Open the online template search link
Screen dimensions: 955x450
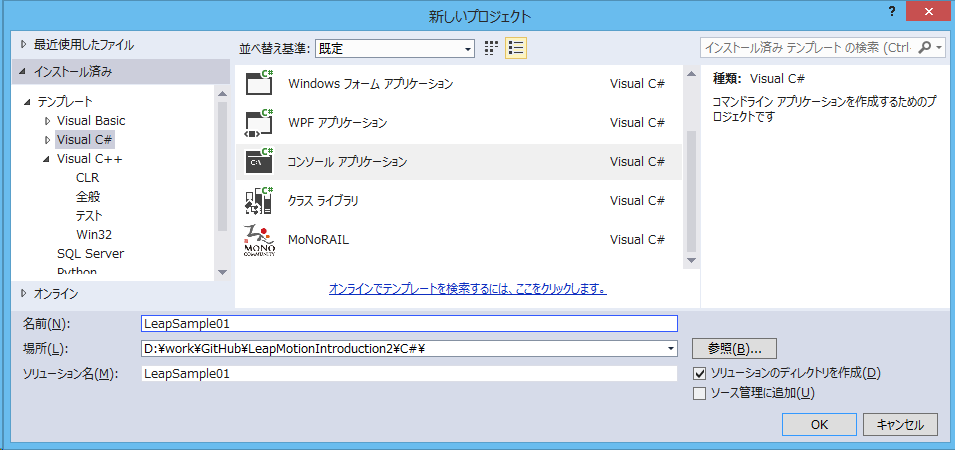pyautogui.click(x=468, y=289)
